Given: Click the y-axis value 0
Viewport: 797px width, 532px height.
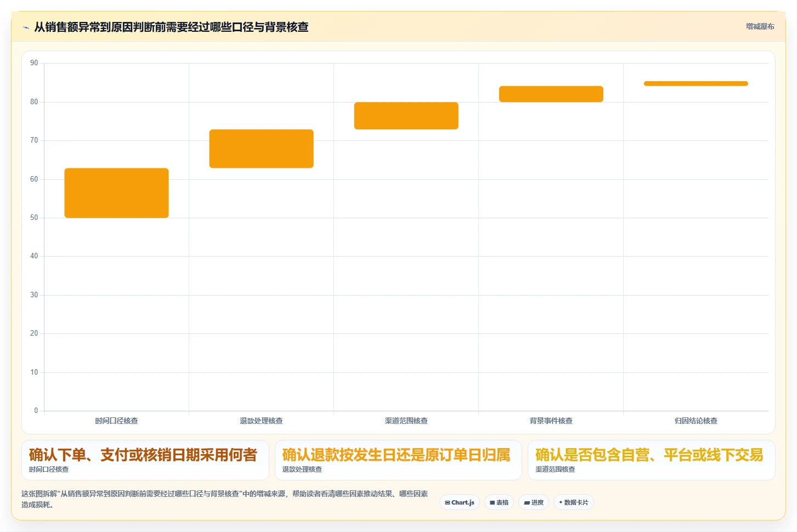Looking at the screenshot, I should click(x=36, y=411).
